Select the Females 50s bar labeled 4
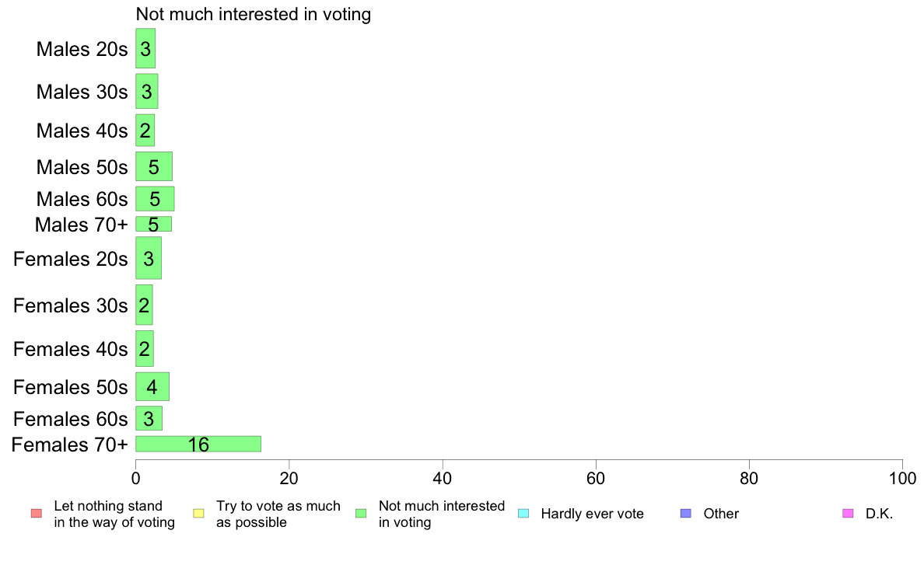 152,387
